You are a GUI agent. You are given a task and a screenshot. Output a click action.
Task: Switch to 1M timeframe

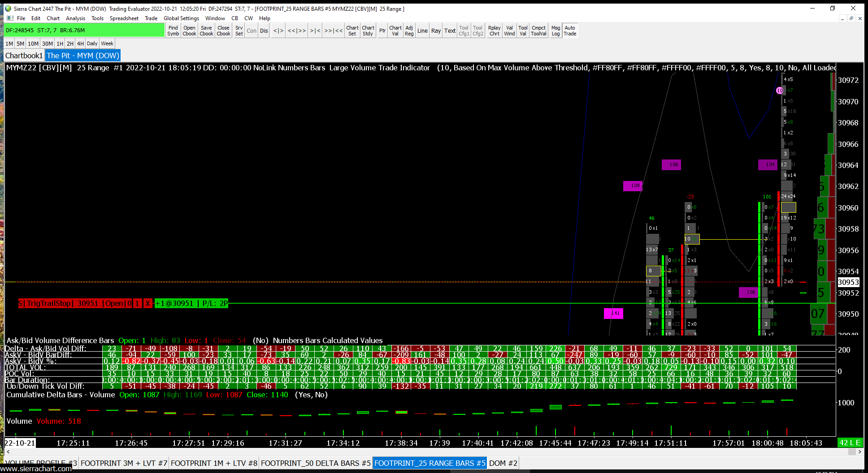(9, 43)
